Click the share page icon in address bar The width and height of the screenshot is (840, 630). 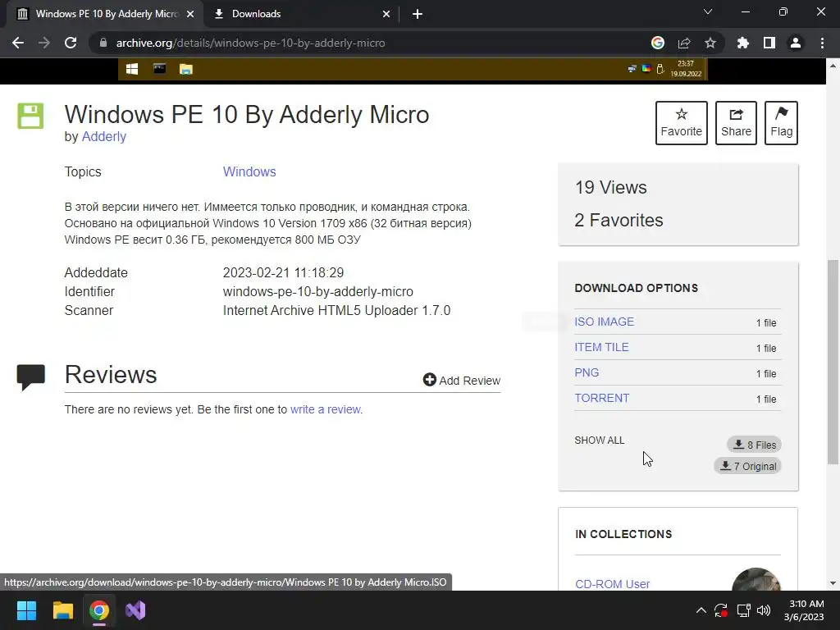(684, 43)
